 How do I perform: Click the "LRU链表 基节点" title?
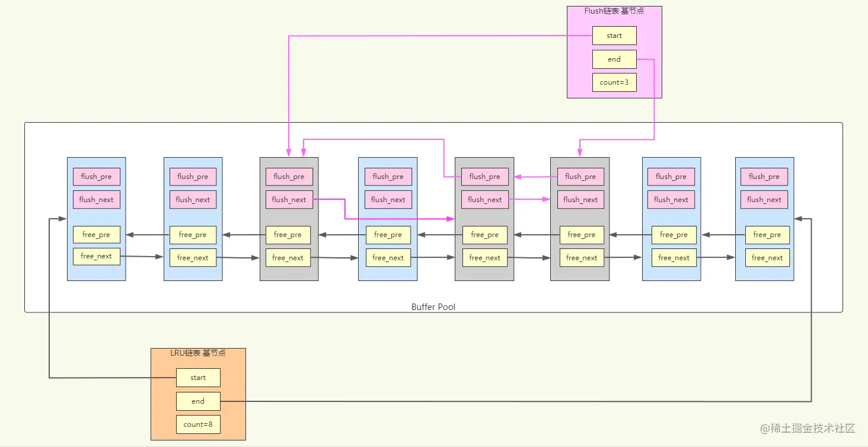tap(198, 353)
